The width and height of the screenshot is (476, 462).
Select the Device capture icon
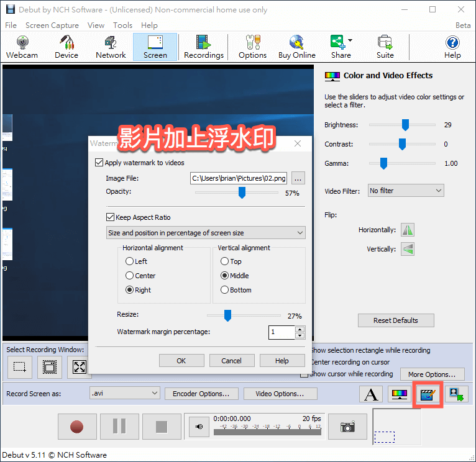pyautogui.click(x=66, y=47)
